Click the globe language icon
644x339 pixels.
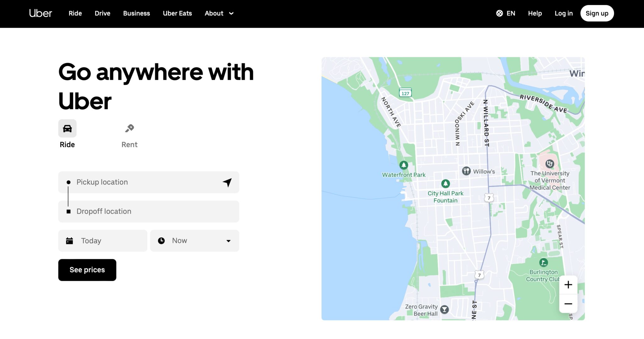tap(499, 13)
